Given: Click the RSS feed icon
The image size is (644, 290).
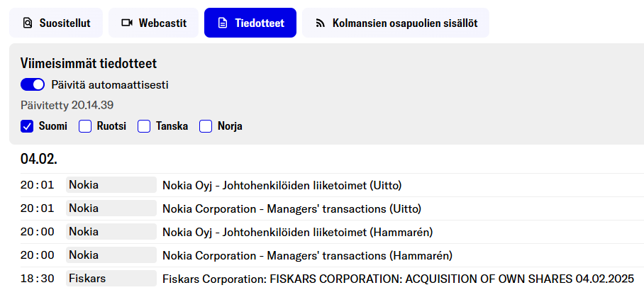Looking at the screenshot, I should pyautogui.click(x=319, y=23).
